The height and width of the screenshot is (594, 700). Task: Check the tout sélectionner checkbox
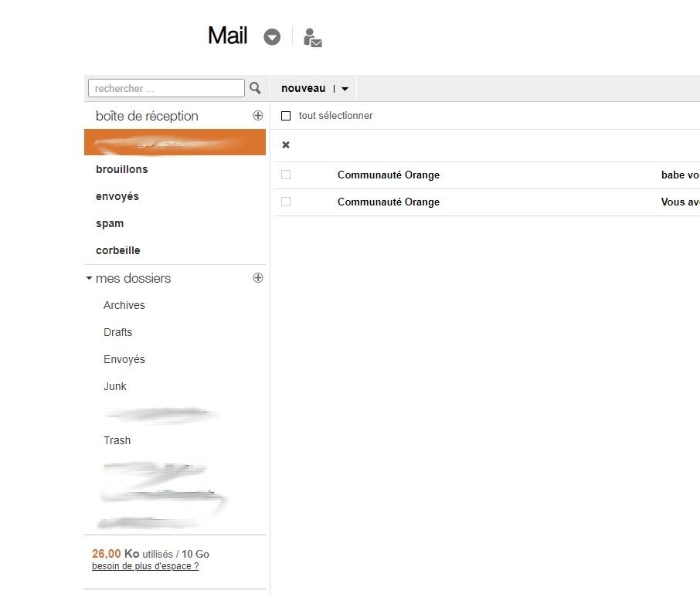click(x=286, y=115)
